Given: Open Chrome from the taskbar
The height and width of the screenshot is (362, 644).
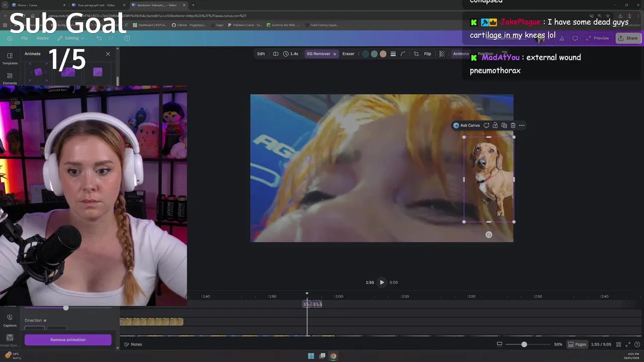Looking at the screenshot, I should click(x=333, y=356).
